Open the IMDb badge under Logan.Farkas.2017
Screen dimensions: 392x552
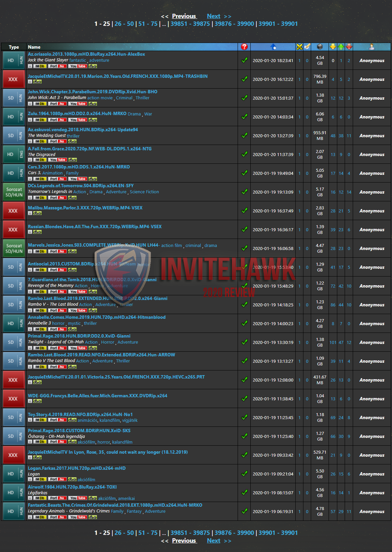point(40,480)
